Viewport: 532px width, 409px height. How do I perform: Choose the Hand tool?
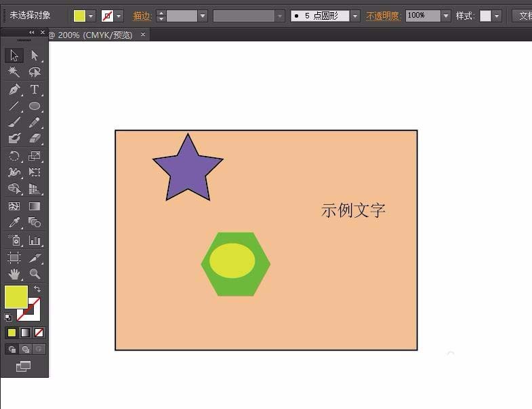click(x=14, y=274)
